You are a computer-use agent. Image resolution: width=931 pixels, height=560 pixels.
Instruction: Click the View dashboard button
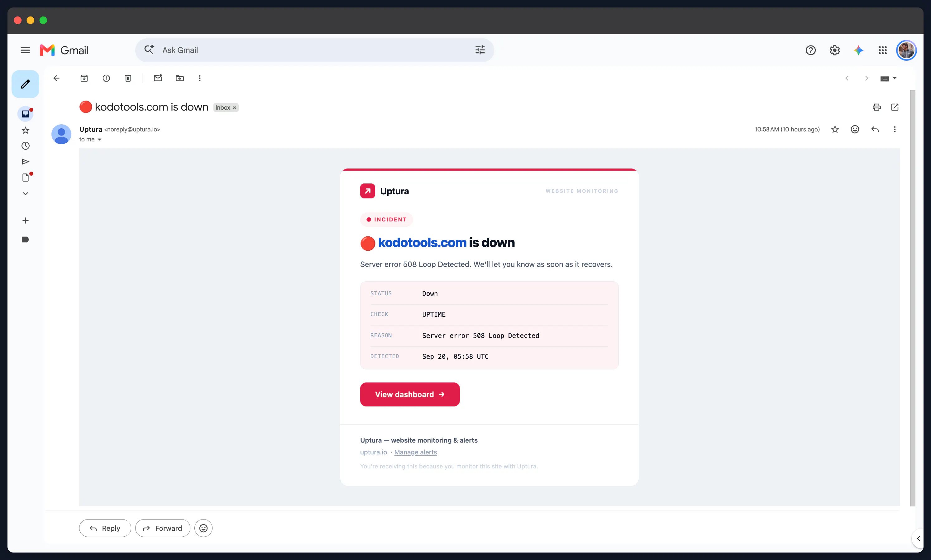pos(410,394)
